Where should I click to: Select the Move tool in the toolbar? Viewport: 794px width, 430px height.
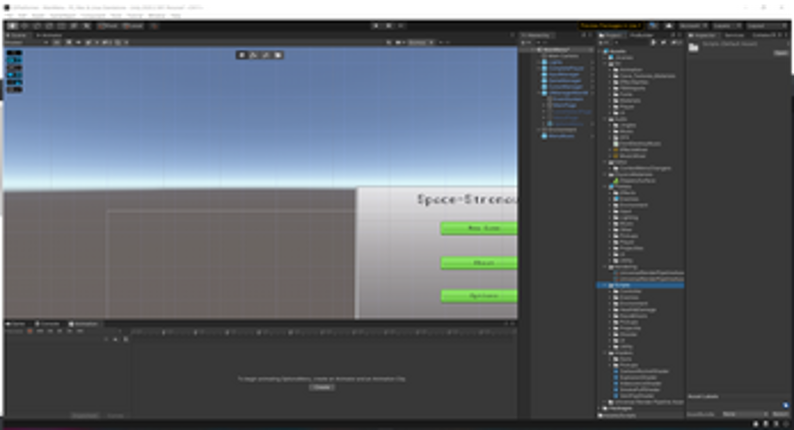[24, 26]
